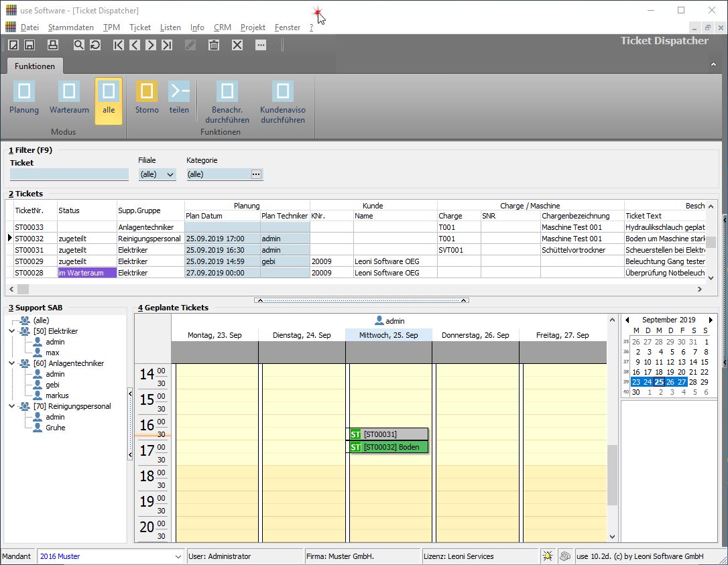This screenshot has width=728, height=565.
Task: Click the Supp.Gruppe column header
Action: tap(150, 210)
